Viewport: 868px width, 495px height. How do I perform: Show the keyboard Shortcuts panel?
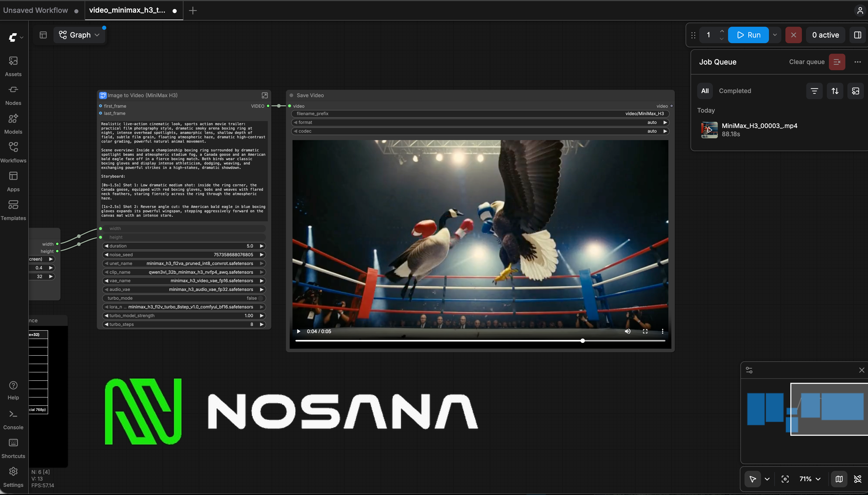[x=13, y=448]
